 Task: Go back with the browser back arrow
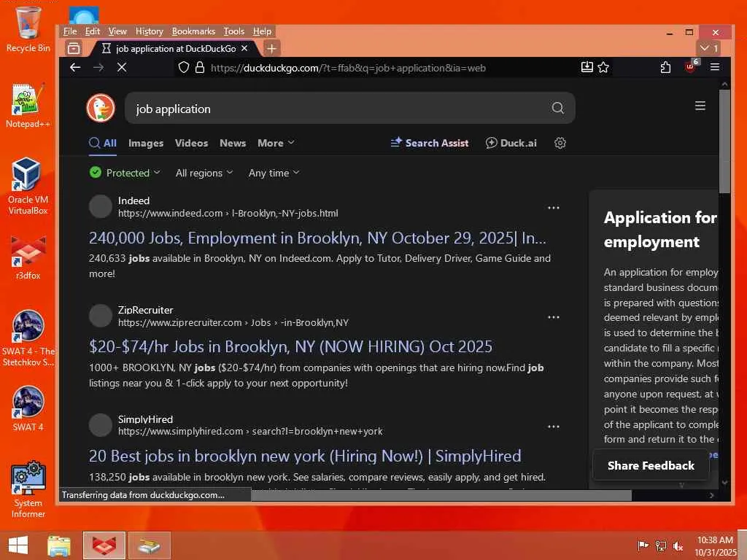(75, 68)
